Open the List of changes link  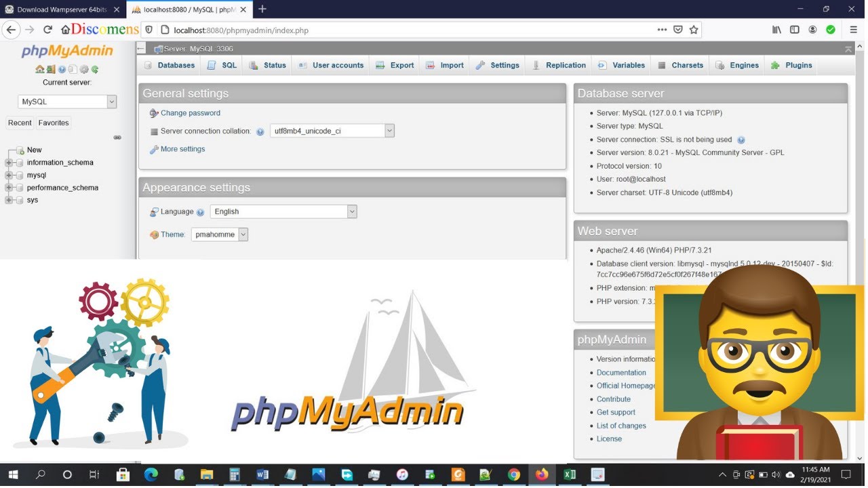pos(621,426)
